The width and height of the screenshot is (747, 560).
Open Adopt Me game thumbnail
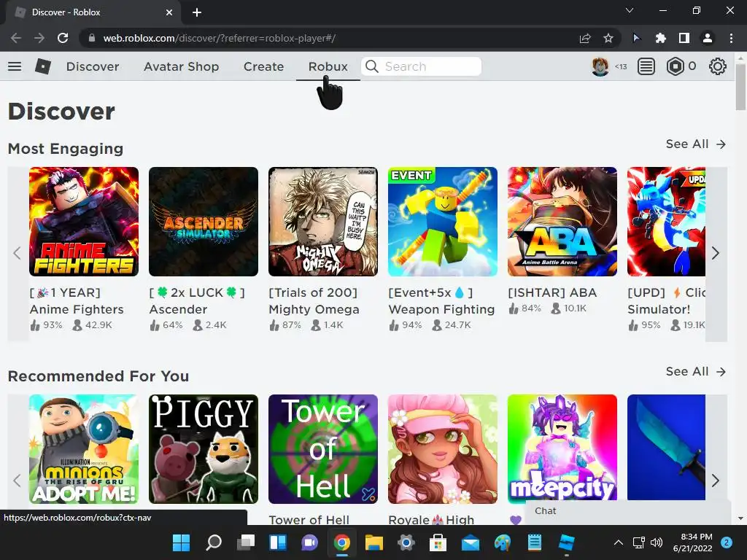pyautogui.click(x=84, y=449)
